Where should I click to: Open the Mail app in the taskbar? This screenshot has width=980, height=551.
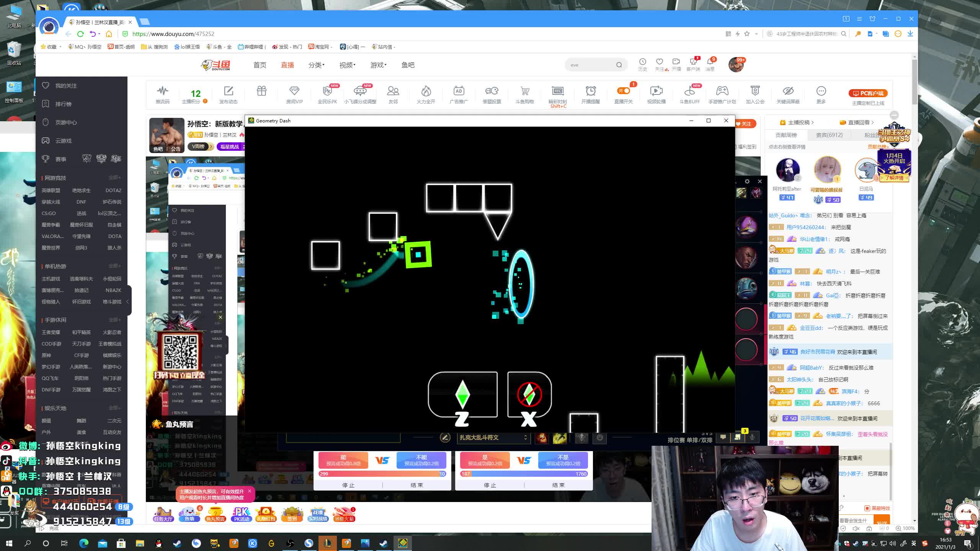103,543
